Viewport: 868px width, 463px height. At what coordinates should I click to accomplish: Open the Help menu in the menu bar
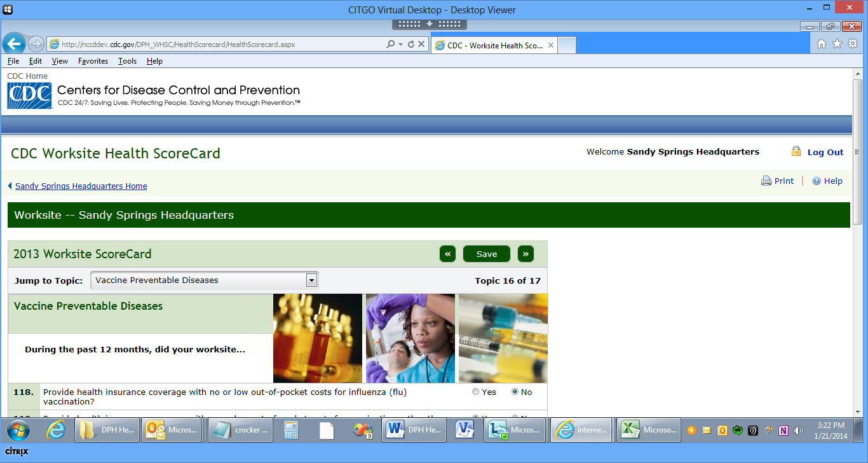pyautogui.click(x=154, y=61)
